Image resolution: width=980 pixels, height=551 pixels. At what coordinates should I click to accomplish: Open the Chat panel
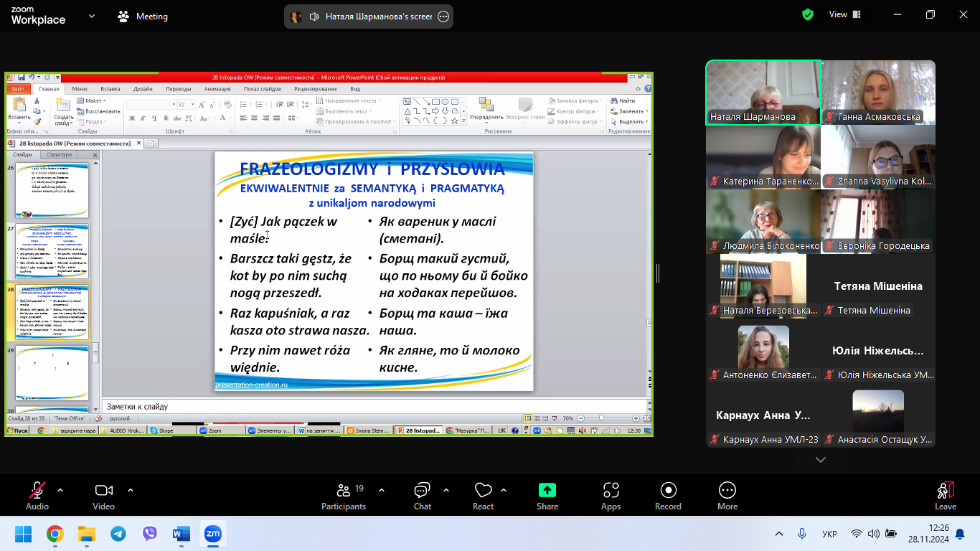click(x=423, y=496)
